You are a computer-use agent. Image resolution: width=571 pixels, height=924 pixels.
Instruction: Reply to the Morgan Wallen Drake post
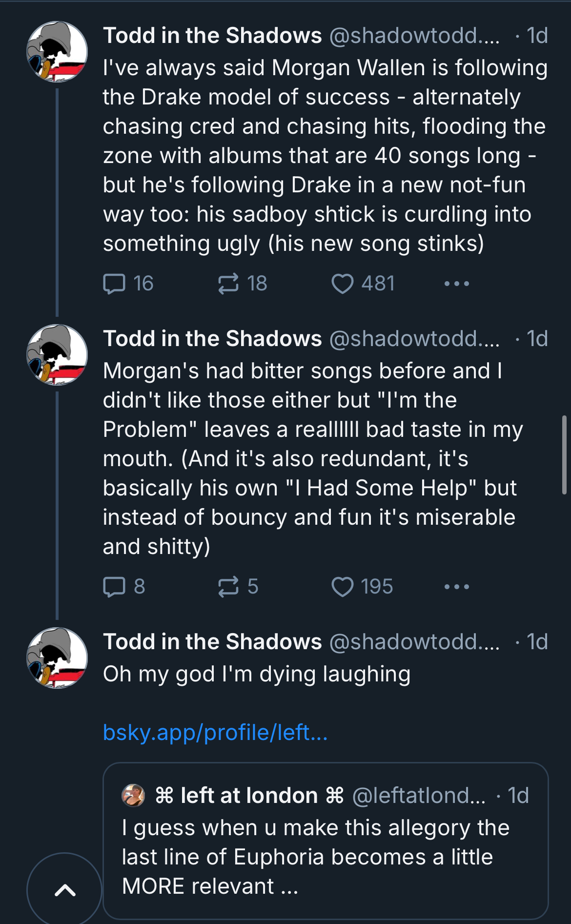point(128,284)
